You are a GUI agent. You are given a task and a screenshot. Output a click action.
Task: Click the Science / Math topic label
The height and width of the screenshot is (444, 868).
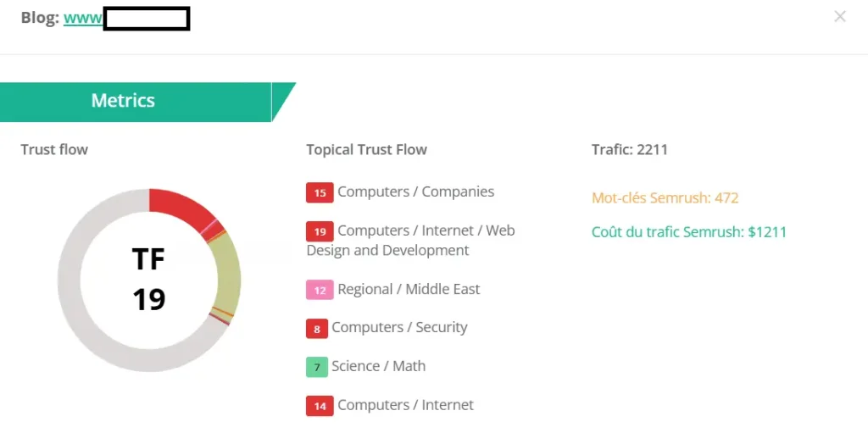(x=378, y=367)
